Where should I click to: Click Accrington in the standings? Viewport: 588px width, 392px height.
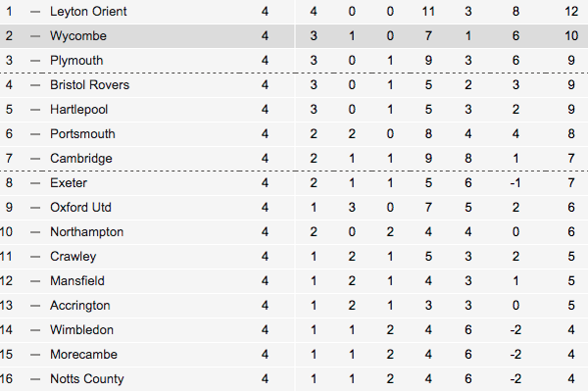click(x=80, y=306)
